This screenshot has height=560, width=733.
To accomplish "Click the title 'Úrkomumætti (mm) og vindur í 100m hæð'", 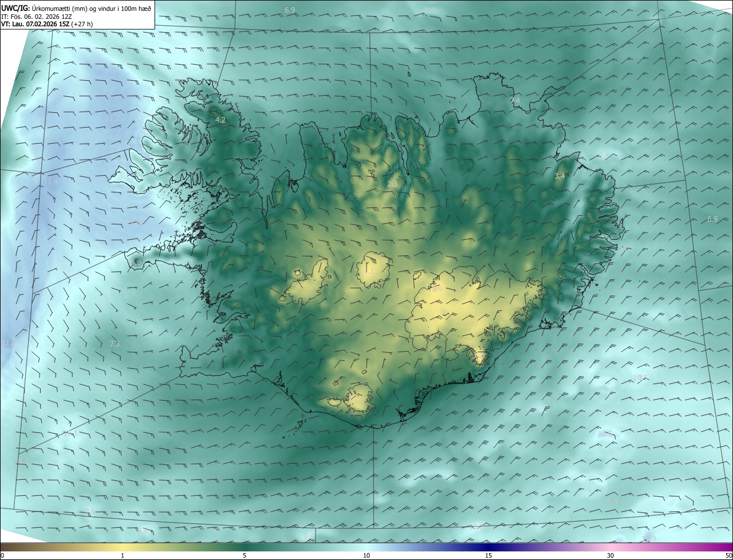I will (x=93, y=9).
